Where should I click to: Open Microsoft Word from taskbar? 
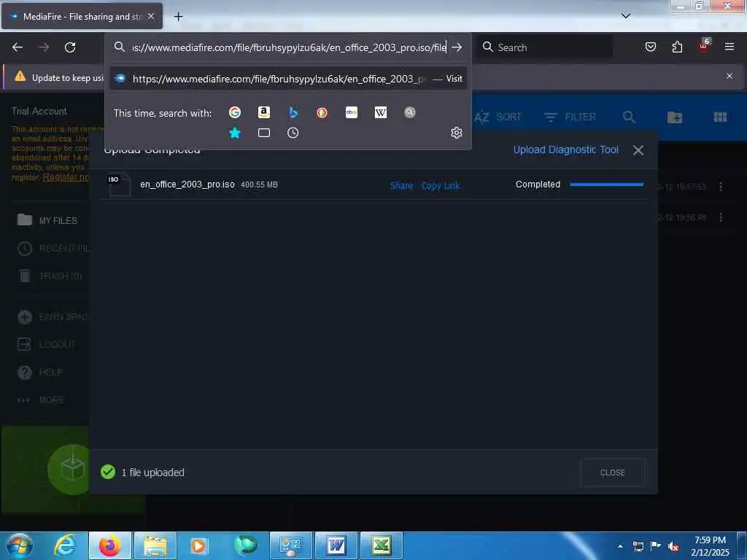tap(336, 545)
